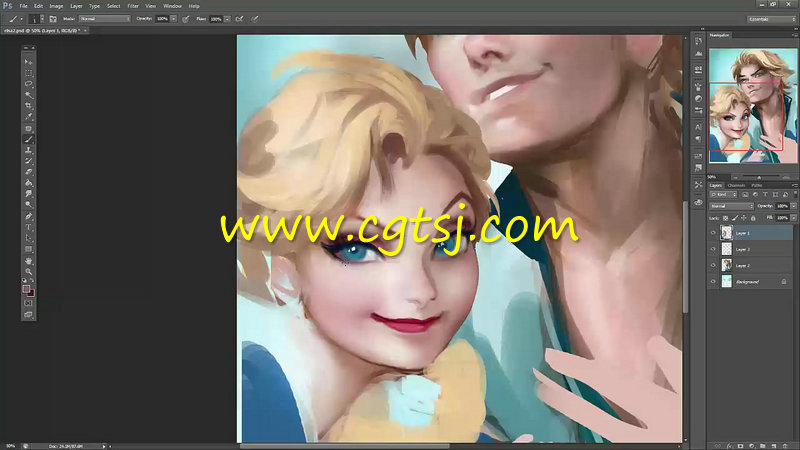
Task: Open the brush Flow dropdown arrow
Action: pos(227,19)
